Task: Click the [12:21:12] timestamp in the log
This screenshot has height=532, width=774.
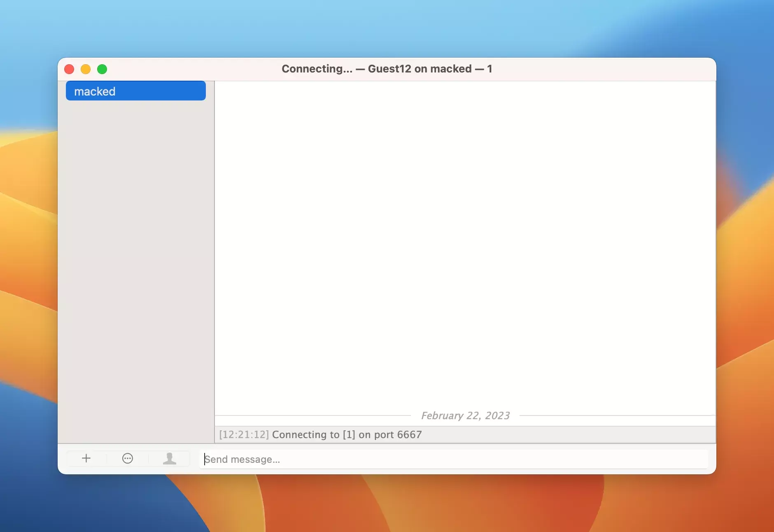Action: point(244,435)
